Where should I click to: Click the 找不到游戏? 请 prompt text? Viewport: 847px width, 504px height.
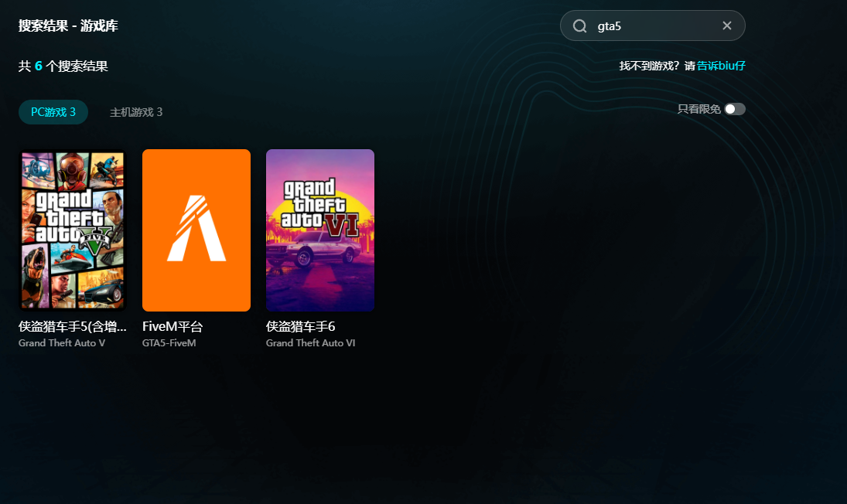[657, 66]
